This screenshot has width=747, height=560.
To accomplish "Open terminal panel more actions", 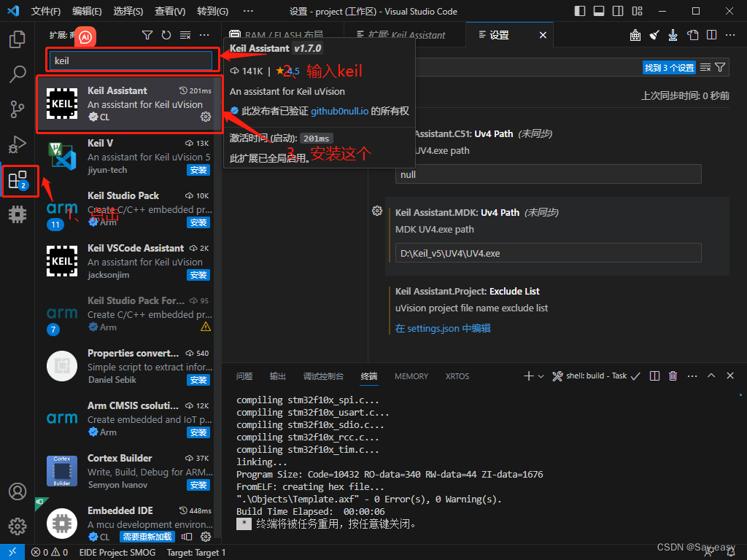I will coord(692,376).
